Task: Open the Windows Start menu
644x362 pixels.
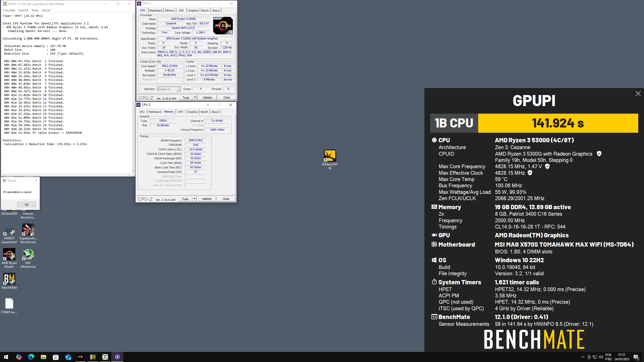Action: tap(6, 357)
